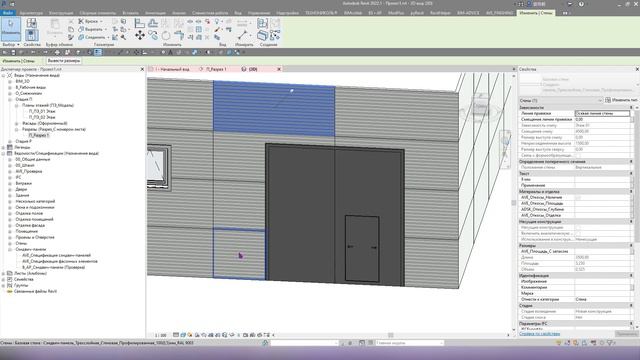
Task: Collapse the Размеры properties section
Action: 631,246
